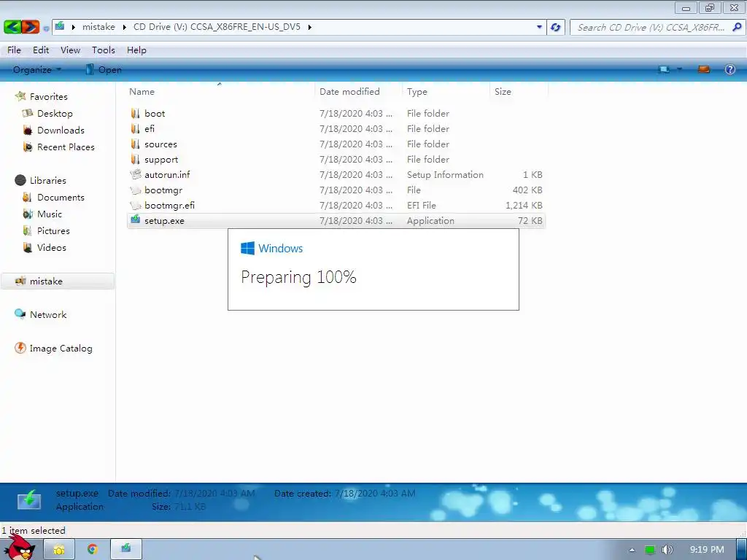
Task: Open Start menu with Angry Birds icon
Action: coord(20,548)
